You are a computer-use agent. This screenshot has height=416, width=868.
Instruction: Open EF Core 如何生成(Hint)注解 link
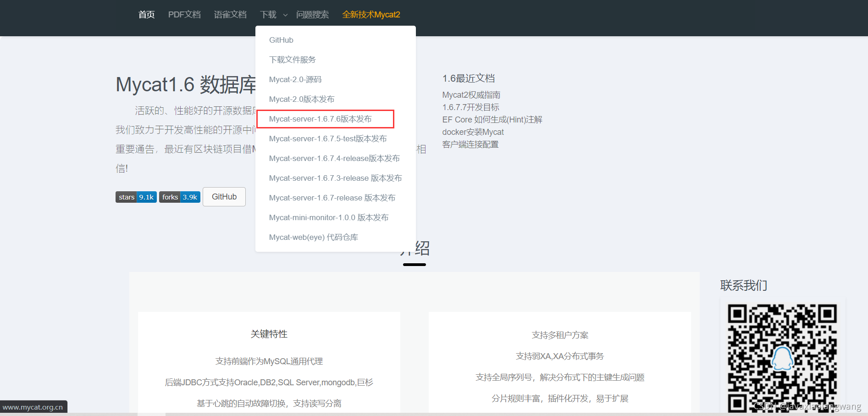point(492,120)
